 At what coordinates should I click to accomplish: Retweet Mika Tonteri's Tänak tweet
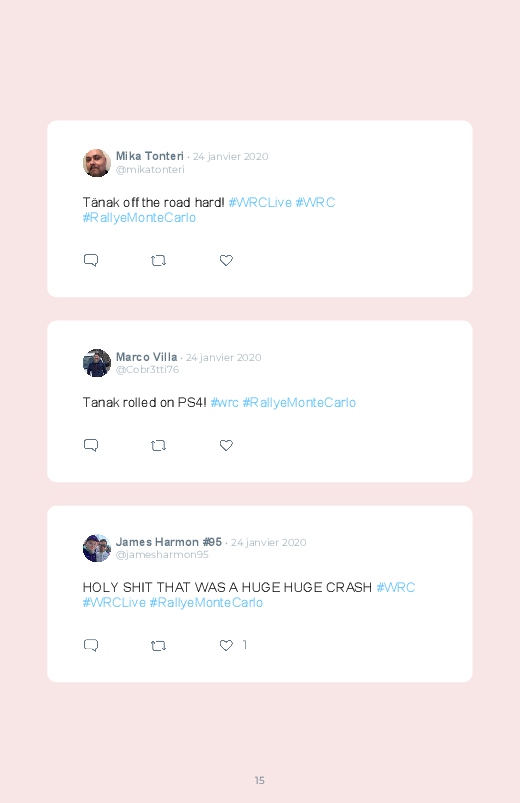(x=158, y=261)
